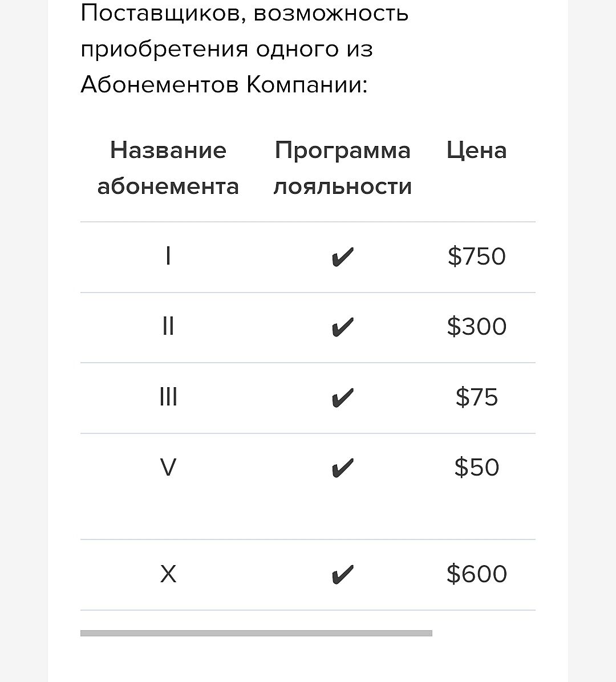Click the checkmark in subscription I row
616x682 pixels.
342,257
